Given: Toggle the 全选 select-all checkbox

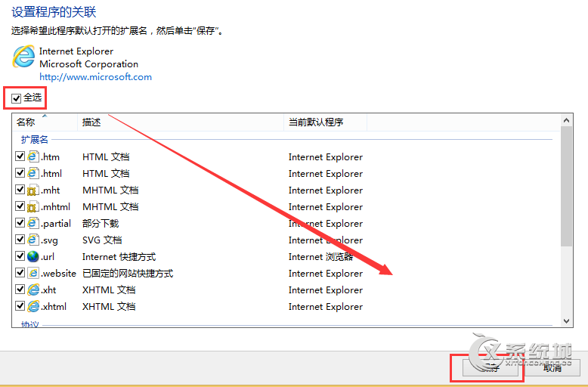Looking at the screenshot, I should [x=16, y=98].
